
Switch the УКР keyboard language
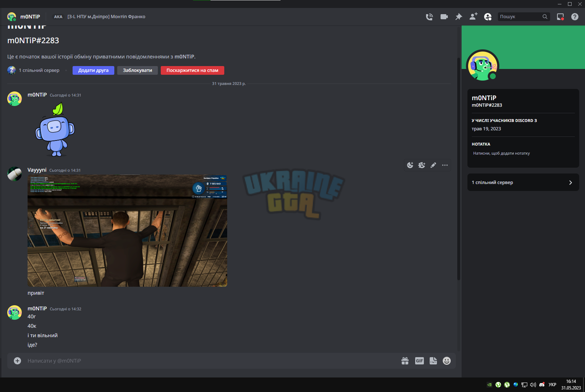tap(552, 385)
